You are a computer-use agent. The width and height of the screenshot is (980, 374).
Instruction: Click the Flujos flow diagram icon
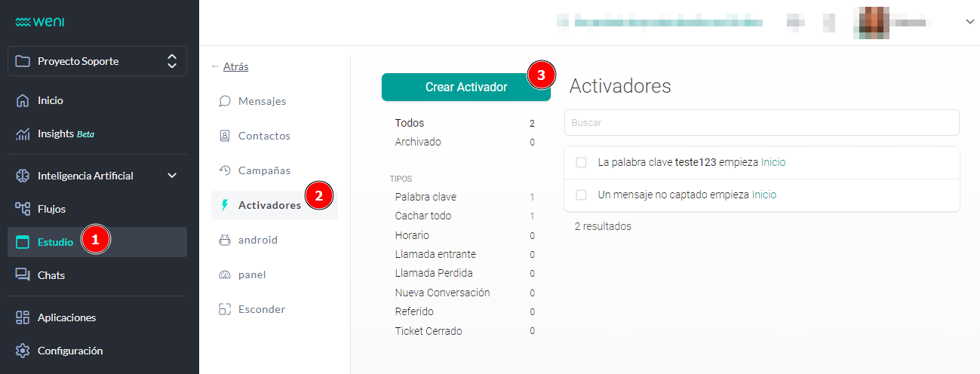click(x=23, y=209)
